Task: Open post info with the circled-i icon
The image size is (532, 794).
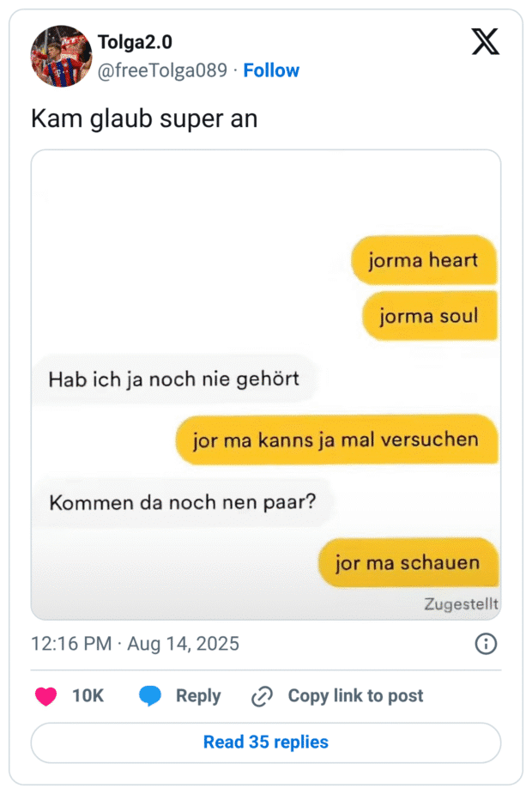Action: (x=486, y=643)
